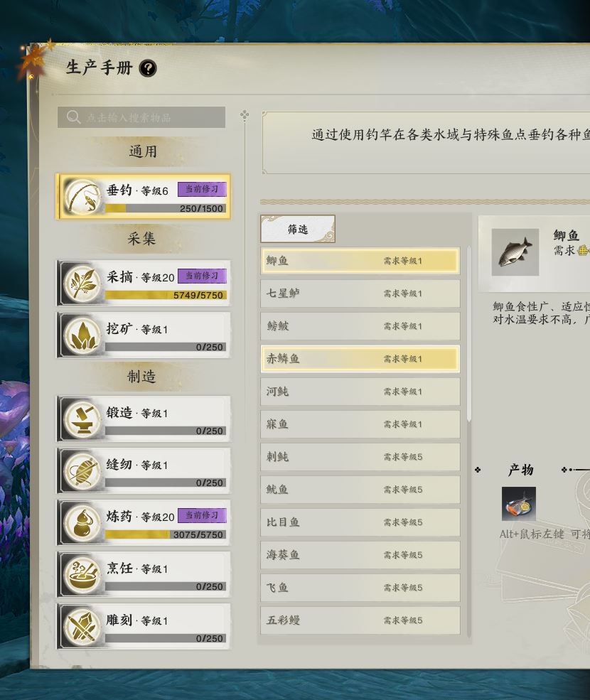Select the carving chisel 雕刻 icon
The width and height of the screenshot is (590, 700).
(82, 627)
